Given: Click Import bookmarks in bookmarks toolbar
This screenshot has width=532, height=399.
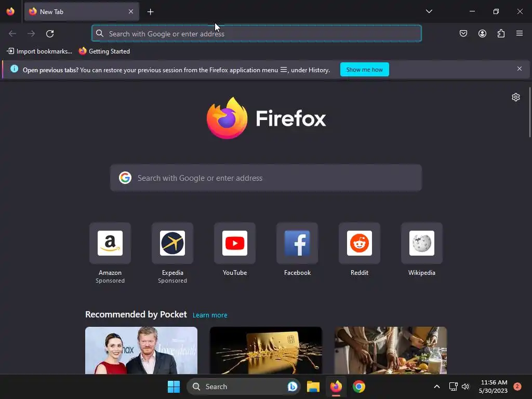Looking at the screenshot, I should (x=39, y=51).
